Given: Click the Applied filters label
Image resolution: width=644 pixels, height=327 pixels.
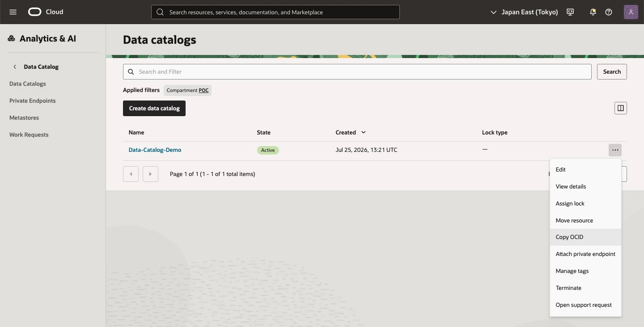Looking at the screenshot, I should (x=141, y=90).
